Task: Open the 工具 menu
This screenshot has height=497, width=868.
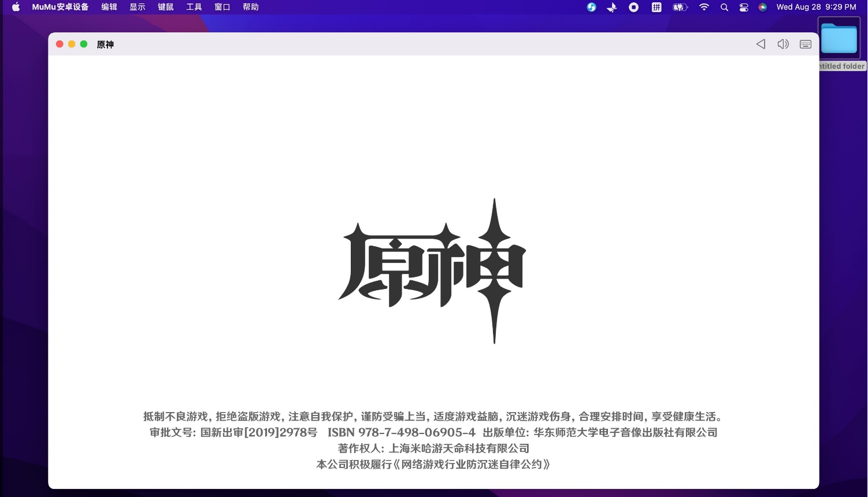Action: (x=194, y=7)
